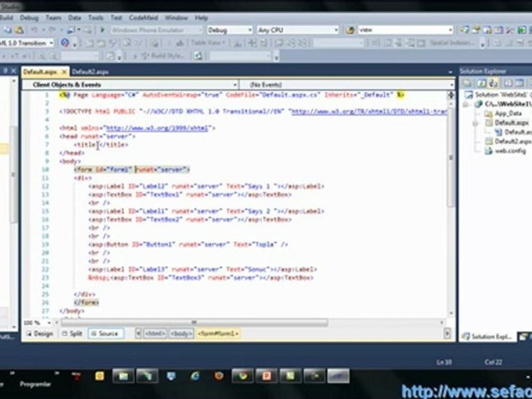
Task: Click Solution Explorer View Code icon
Action: click(x=508, y=83)
